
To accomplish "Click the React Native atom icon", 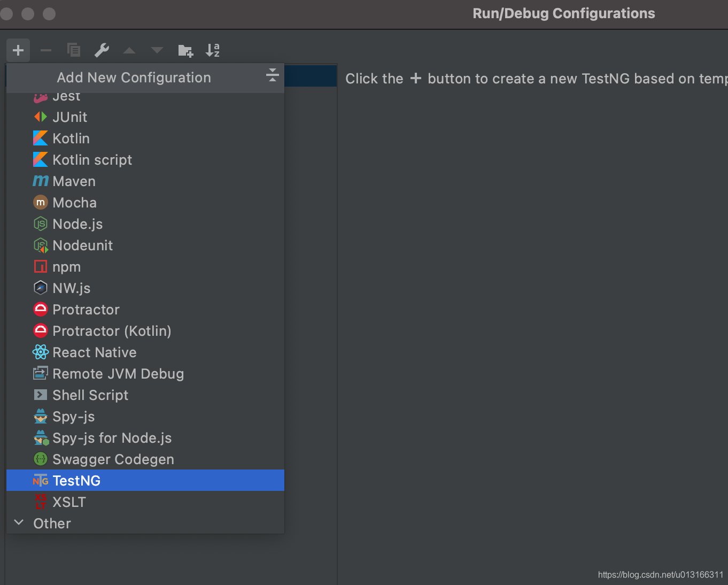I will click(x=41, y=352).
